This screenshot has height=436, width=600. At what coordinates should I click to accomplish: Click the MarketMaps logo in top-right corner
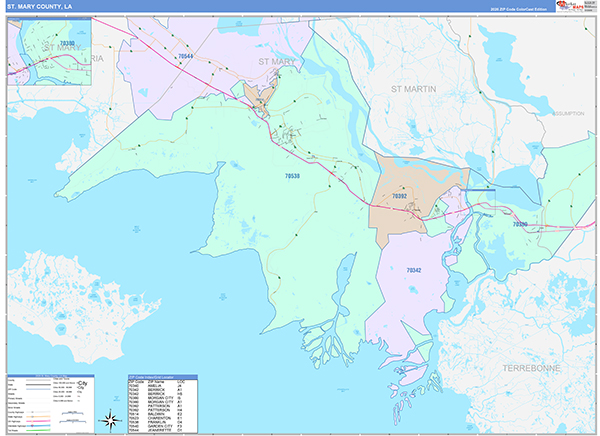(x=575, y=7)
